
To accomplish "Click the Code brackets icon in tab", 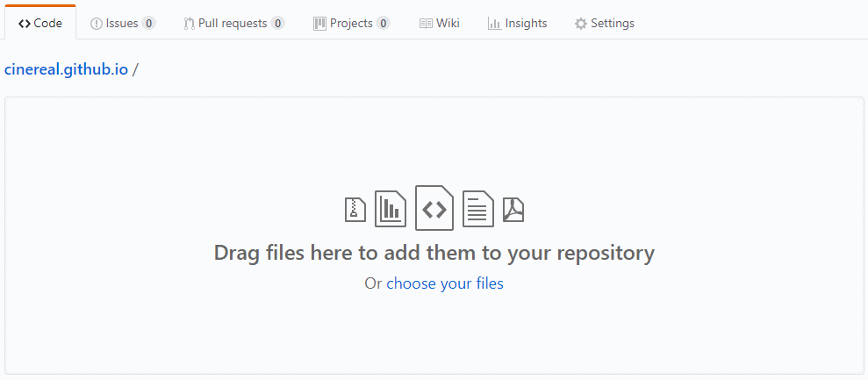I will (x=25, y=24).
